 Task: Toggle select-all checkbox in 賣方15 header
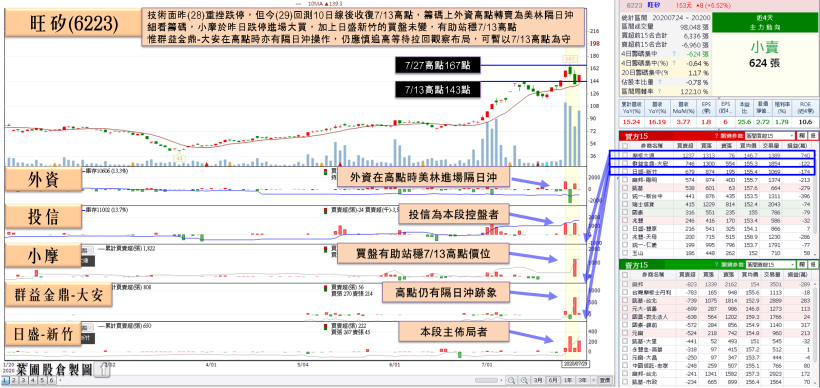tap(625, 275)
